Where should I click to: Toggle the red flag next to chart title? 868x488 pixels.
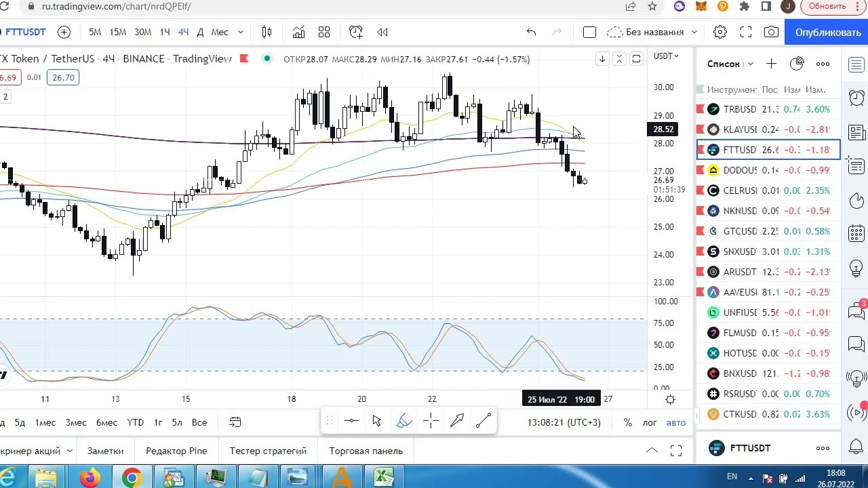pyautogui.click(x=243, y=59)
